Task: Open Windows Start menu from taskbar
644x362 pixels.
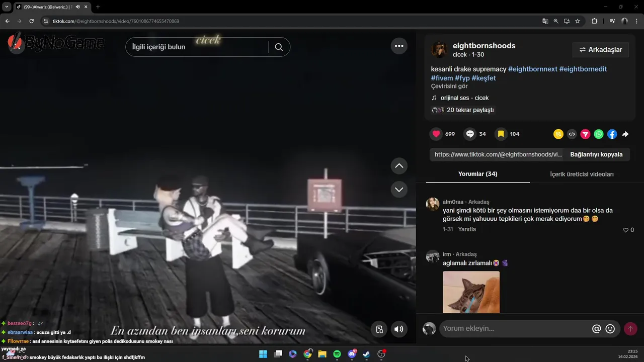Action: (263, 354)
